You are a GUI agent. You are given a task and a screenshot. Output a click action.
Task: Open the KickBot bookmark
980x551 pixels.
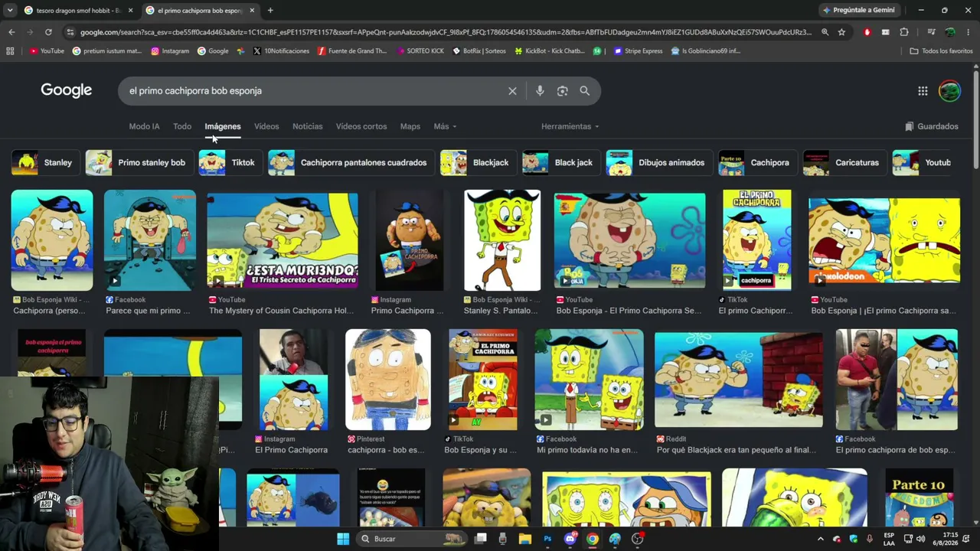click(x=550, y=51)
